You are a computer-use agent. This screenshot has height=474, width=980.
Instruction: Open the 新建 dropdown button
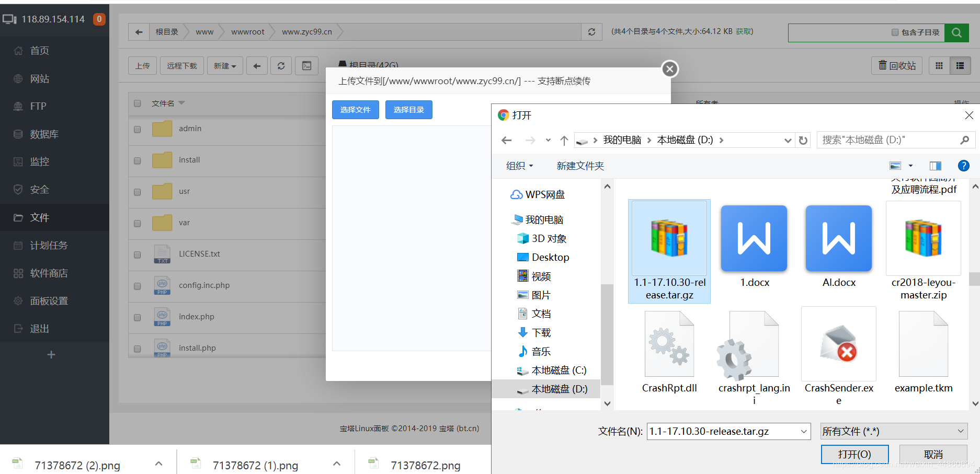point(225,66)
